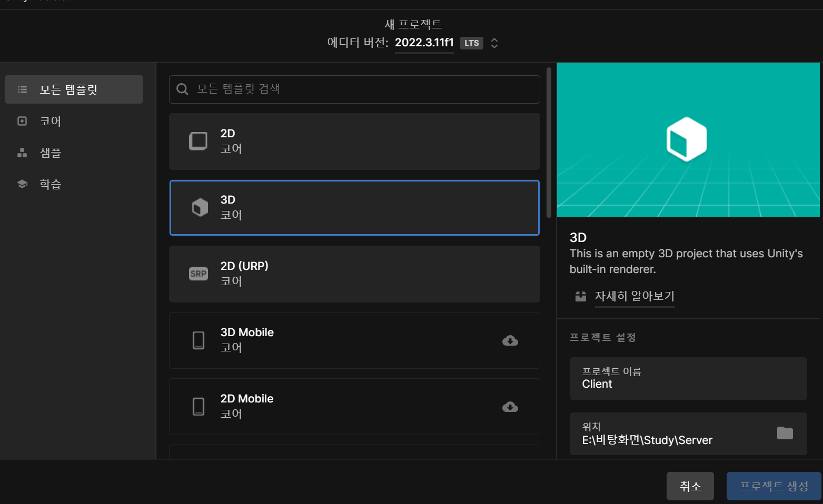This screenshot has height=504, width=823.
Task: Choose the 2D (URP) template card
Action: coord(354,274)
